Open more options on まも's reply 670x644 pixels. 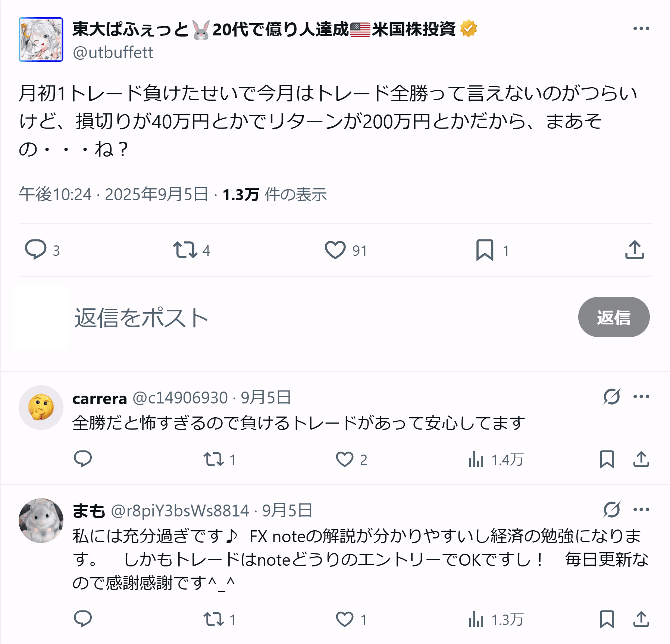[641, 509]
